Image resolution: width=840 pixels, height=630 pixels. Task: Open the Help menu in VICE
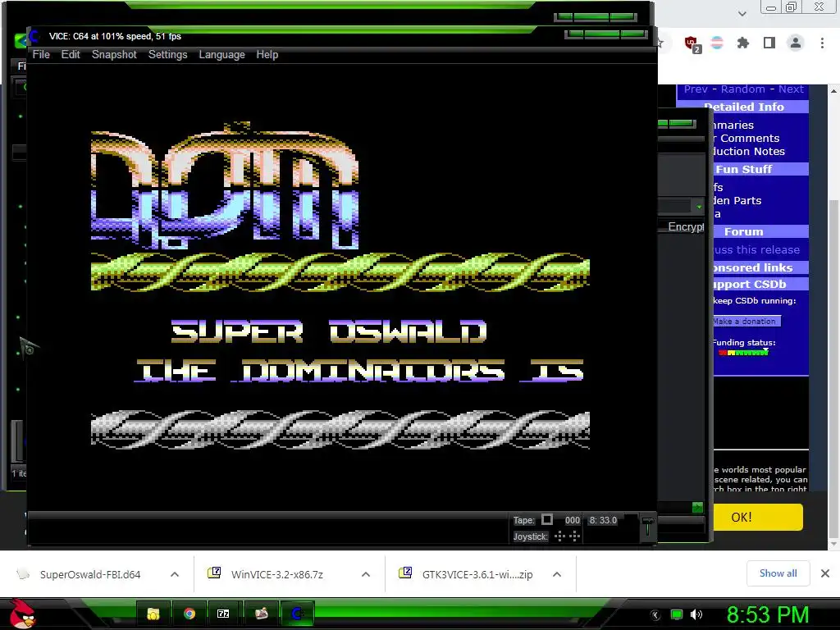[x=267, y=55]
